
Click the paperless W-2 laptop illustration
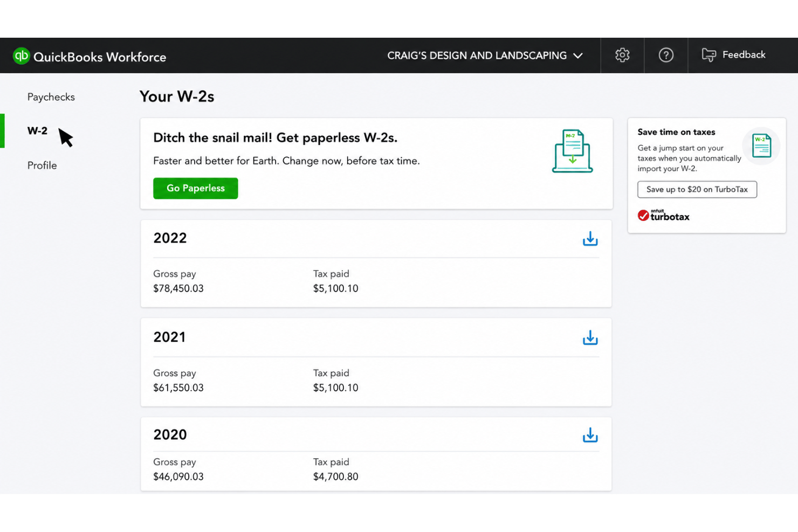point(572,151)
